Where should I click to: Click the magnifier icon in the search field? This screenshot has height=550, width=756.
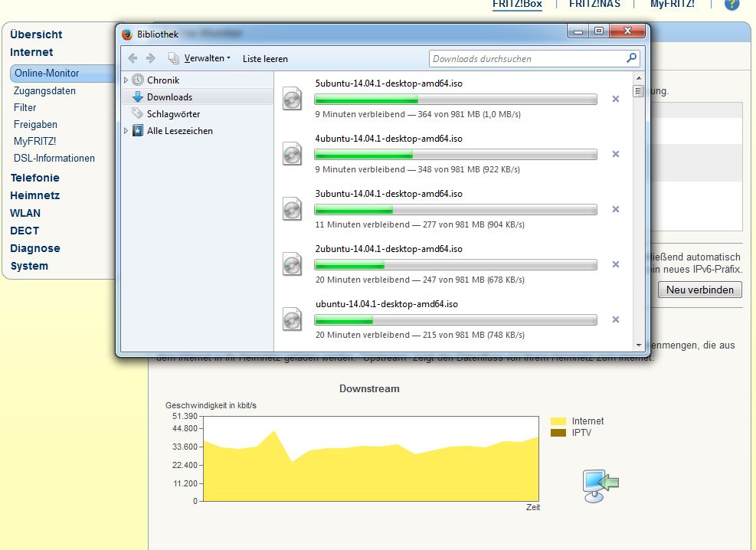pyautogui.click(x=631, y=58)
